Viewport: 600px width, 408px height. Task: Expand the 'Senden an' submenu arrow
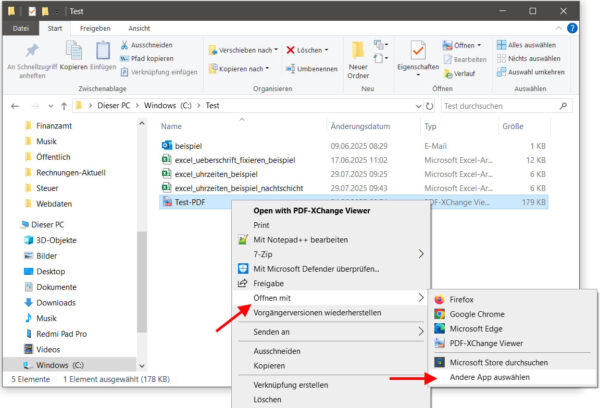(421, 331)
